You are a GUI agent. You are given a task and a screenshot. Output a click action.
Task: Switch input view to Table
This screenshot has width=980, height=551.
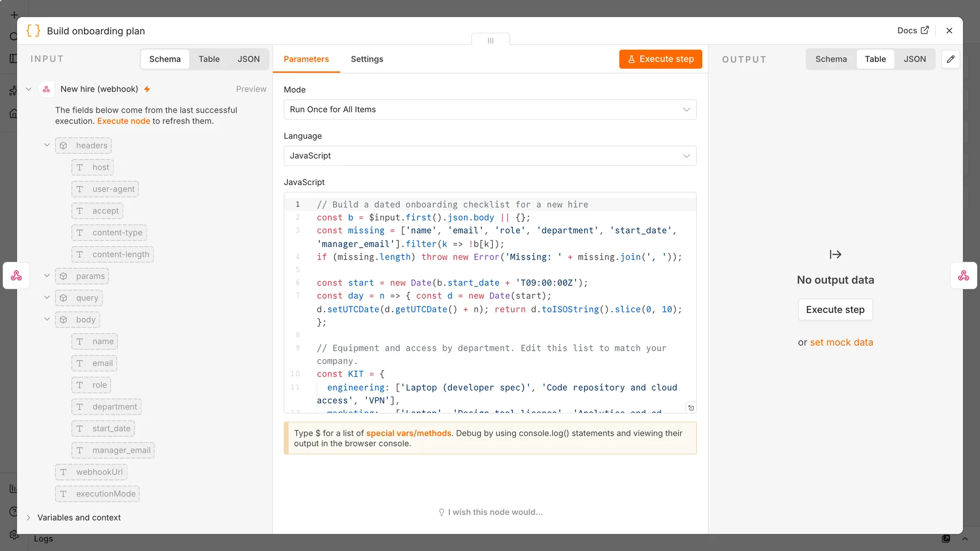click(x=209, y=59)
